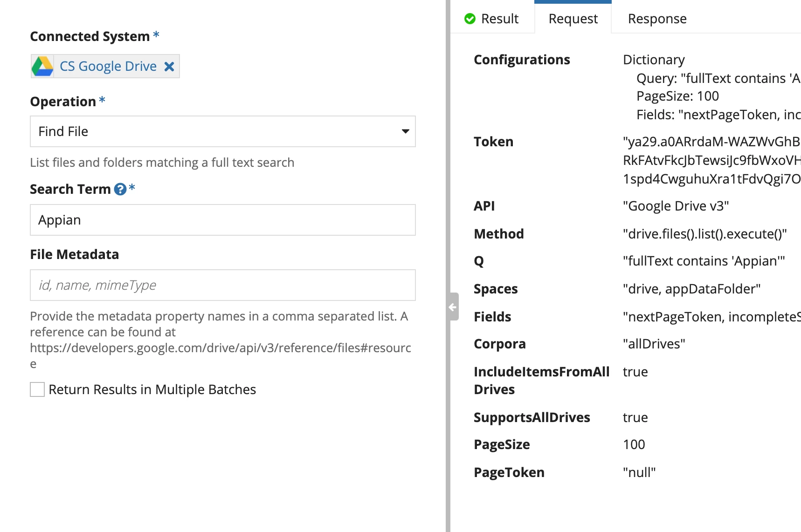Click the Fields value starting with nextPageToken
This screenshot has height=532, width=801.
[711, 317]
